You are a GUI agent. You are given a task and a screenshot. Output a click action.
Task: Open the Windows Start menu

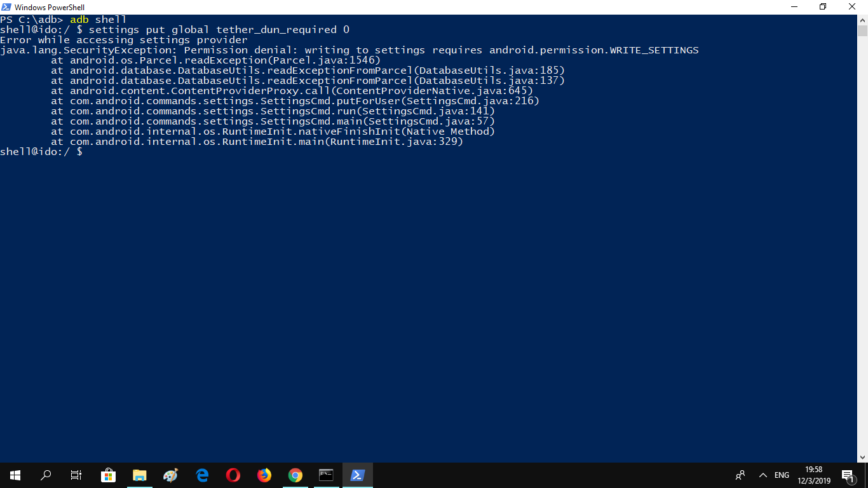click(x=15, y=475)
